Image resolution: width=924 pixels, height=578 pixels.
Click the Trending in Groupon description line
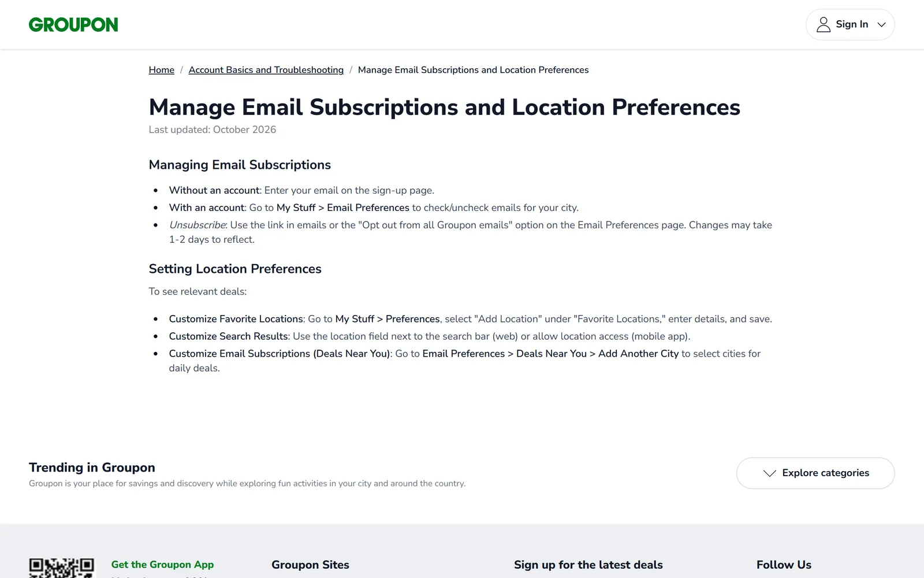pyautogui.click(x=247, y=483)
